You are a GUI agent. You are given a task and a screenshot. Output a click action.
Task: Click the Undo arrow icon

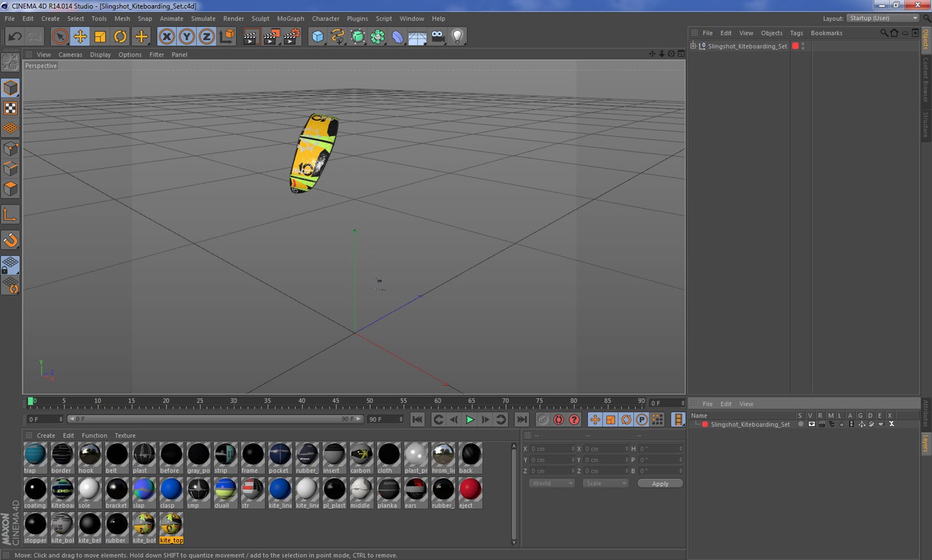pos(15,36)
